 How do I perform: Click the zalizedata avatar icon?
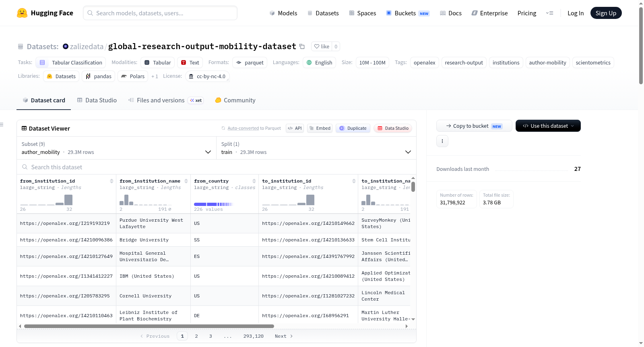point(66,46)
